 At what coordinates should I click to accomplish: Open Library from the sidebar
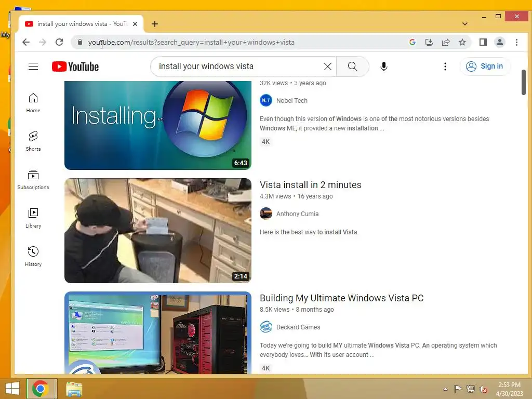(33, 218)
